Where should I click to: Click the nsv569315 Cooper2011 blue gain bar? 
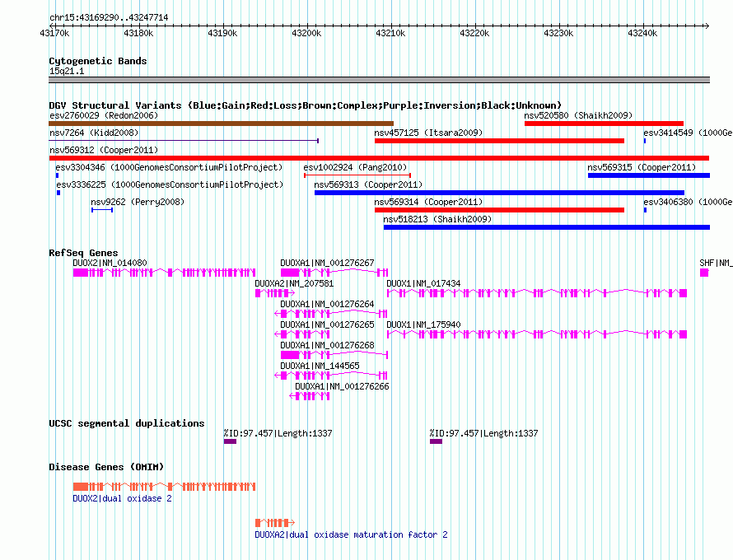click(649, 175)
